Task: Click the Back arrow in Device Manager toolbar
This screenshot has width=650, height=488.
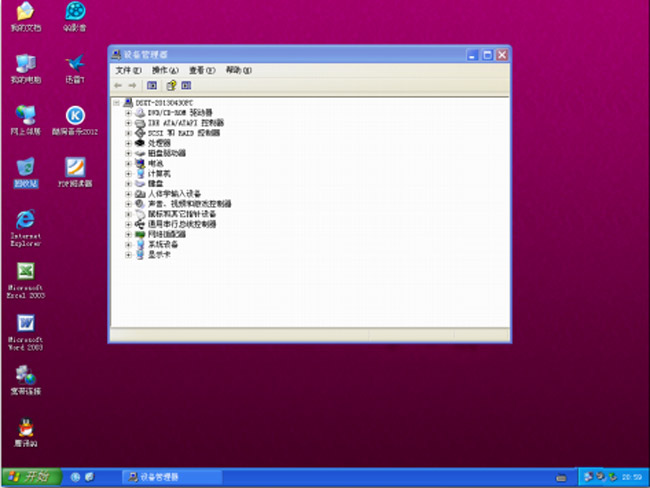Action: pos(118,86)
